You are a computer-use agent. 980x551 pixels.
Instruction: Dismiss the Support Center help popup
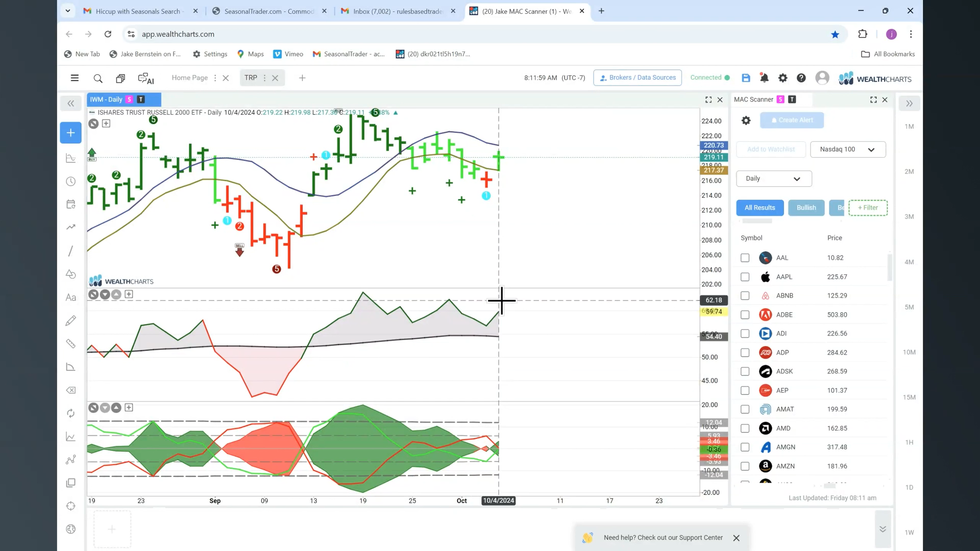tap(736, 538)
